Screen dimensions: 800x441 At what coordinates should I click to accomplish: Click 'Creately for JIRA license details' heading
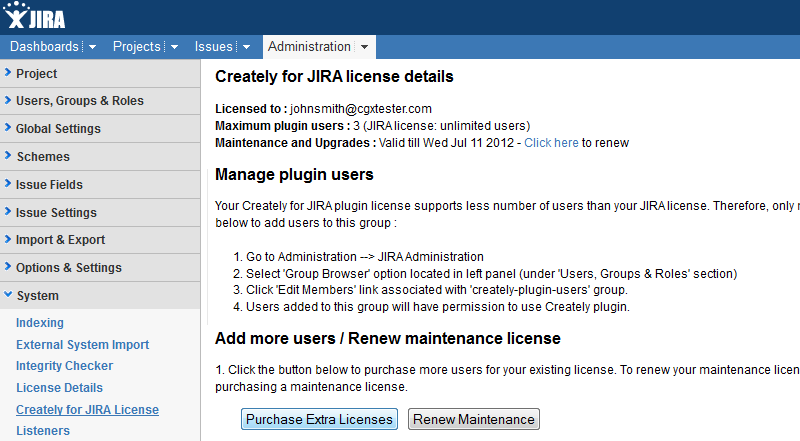point(334,77)
